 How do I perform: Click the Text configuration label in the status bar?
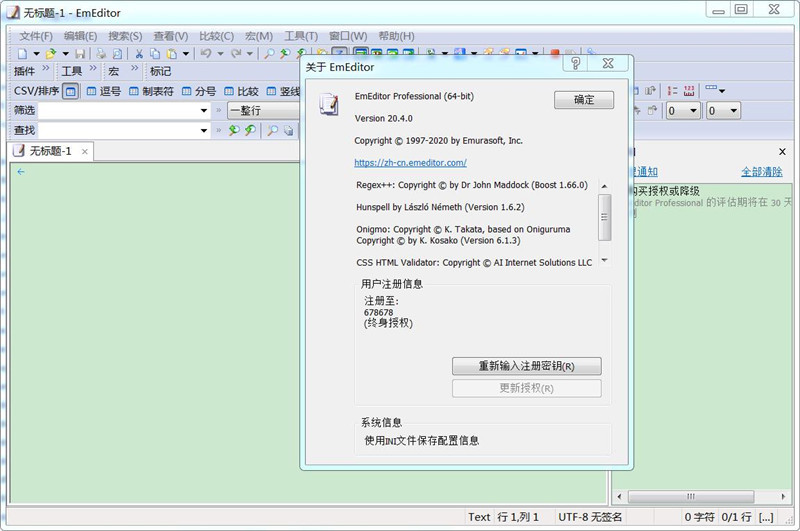(x=479, y=517)
